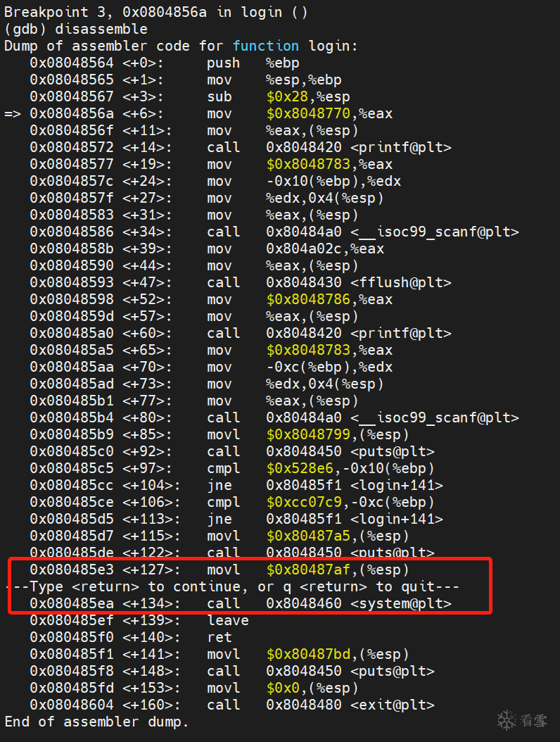Click the '$0x8048783' value at offset +19

tap(308, 164)
